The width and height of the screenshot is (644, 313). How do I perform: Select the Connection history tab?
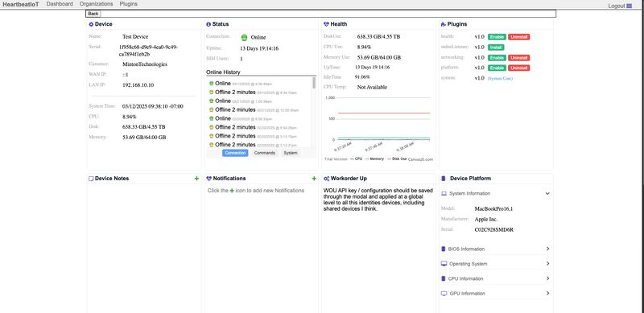click(235, 153)
